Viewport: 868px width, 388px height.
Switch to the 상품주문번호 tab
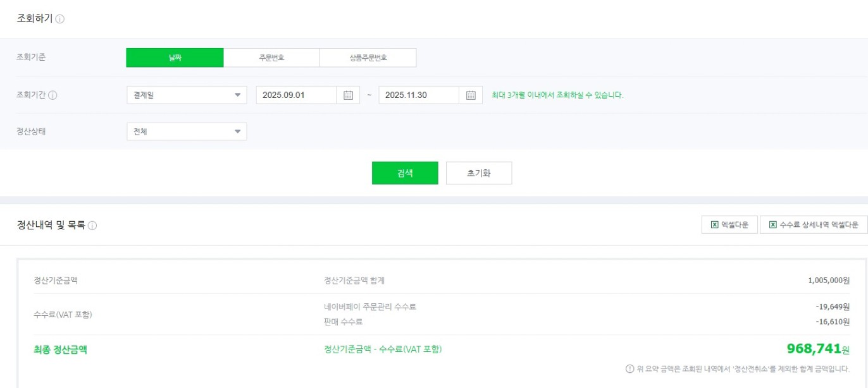point(368,58)
